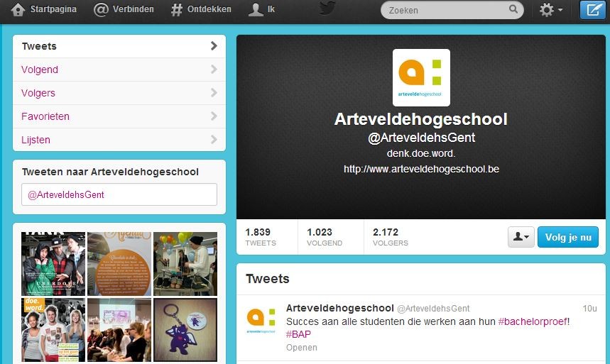The height and width of the screenshot is (364, 610).
Task: Select the Tweets item in the sidebar
Action: [119, 46]
